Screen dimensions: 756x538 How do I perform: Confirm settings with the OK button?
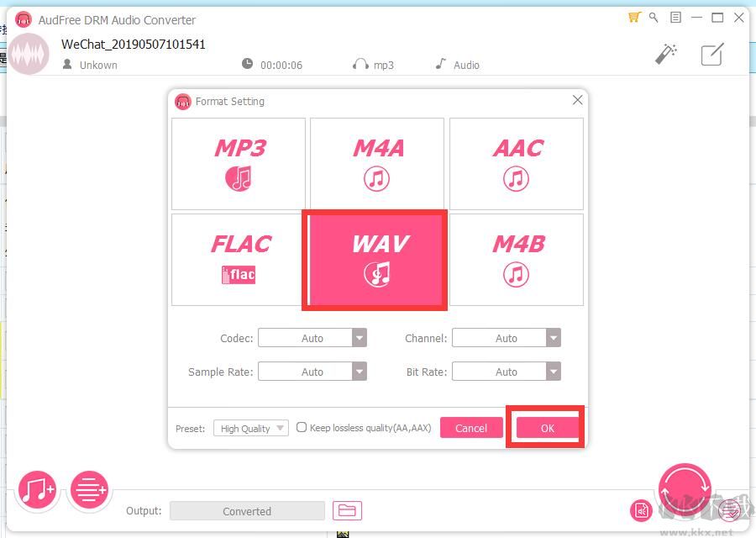pyautogui.click(x=547, y=428)
